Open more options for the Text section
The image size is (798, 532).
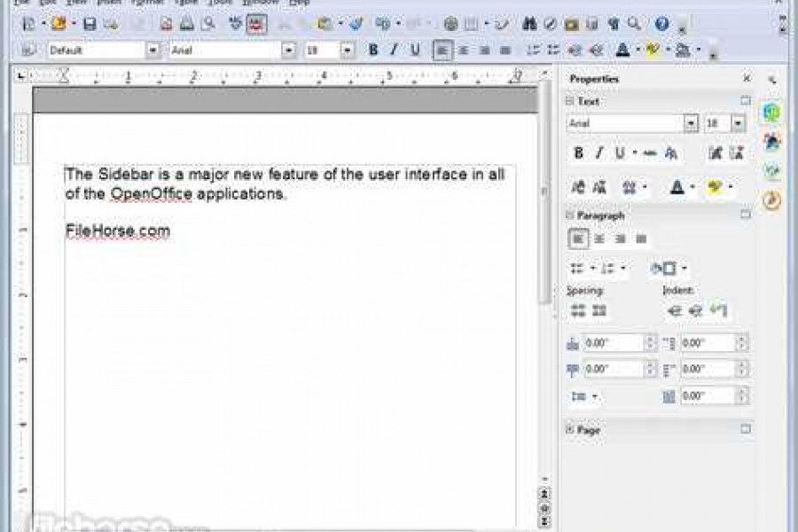pyautogui.click(x=747, y=101)
